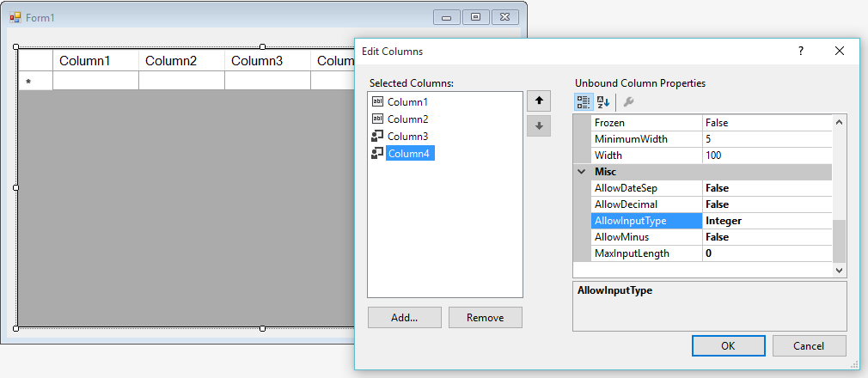Select Column4 in Selected Columns list
The image size is (868, 378).
coord(410,153)
